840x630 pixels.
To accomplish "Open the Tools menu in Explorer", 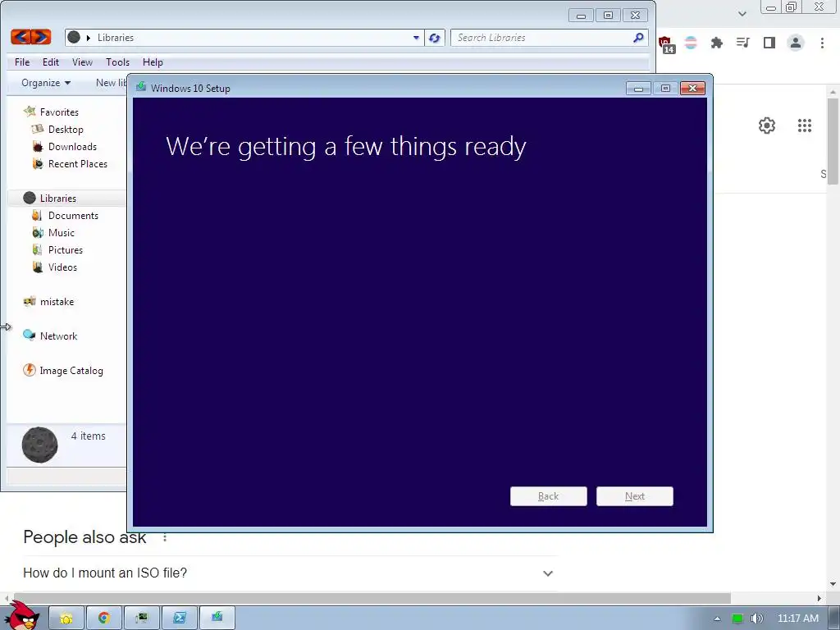I will pyautogui.click(x=117, y=62).
